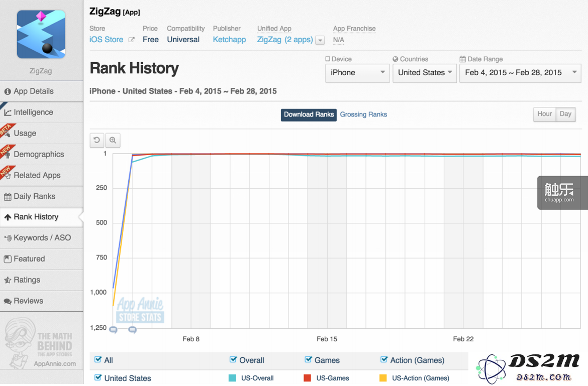
Task: Click the App Franchise header label
Action: point(354,29)
